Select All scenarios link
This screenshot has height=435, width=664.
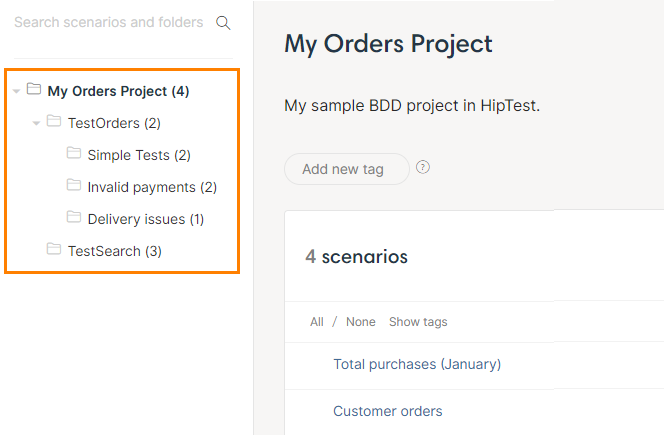[317, 322]
